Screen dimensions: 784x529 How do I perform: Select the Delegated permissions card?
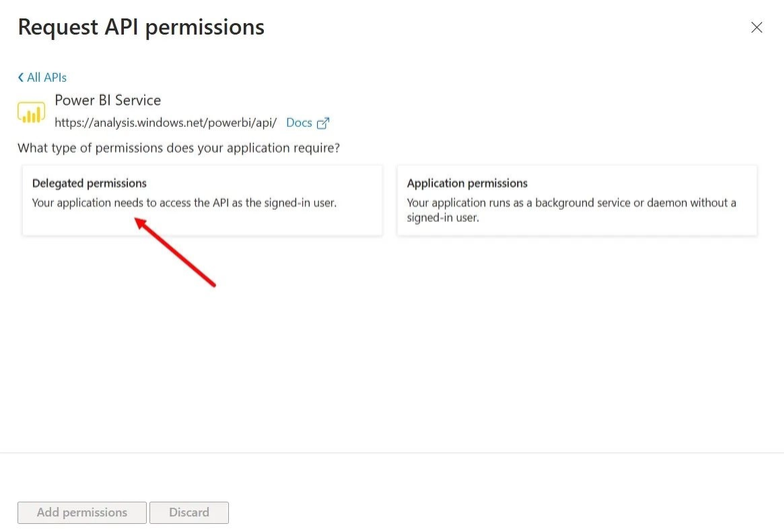point(202,200)
